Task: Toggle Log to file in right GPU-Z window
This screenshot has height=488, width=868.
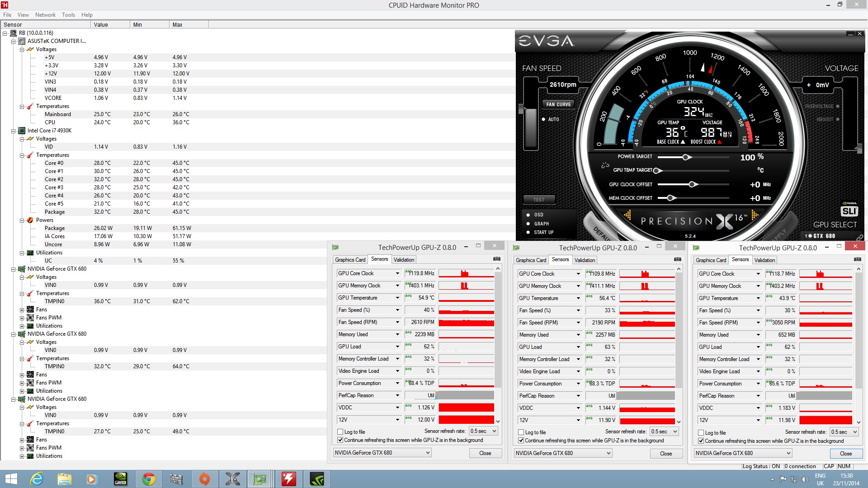Action: tap(701, 433)
